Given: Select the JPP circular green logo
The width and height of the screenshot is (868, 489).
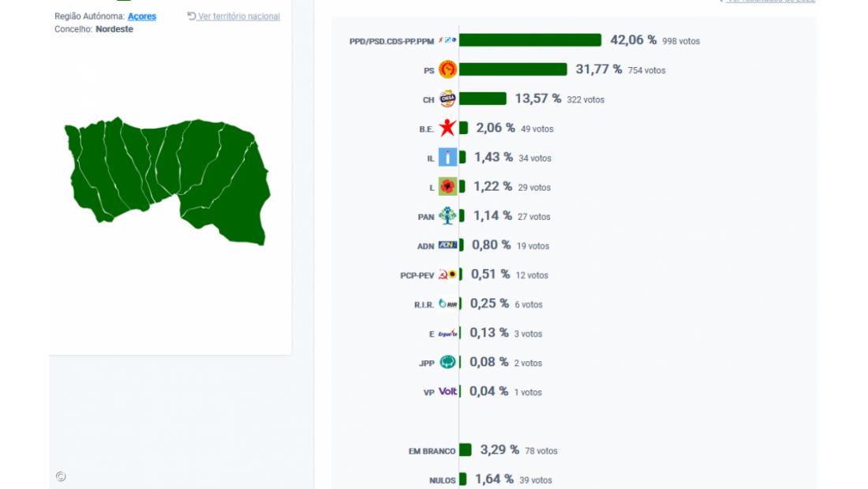Looking at the screenshot, I should point(447,362).
